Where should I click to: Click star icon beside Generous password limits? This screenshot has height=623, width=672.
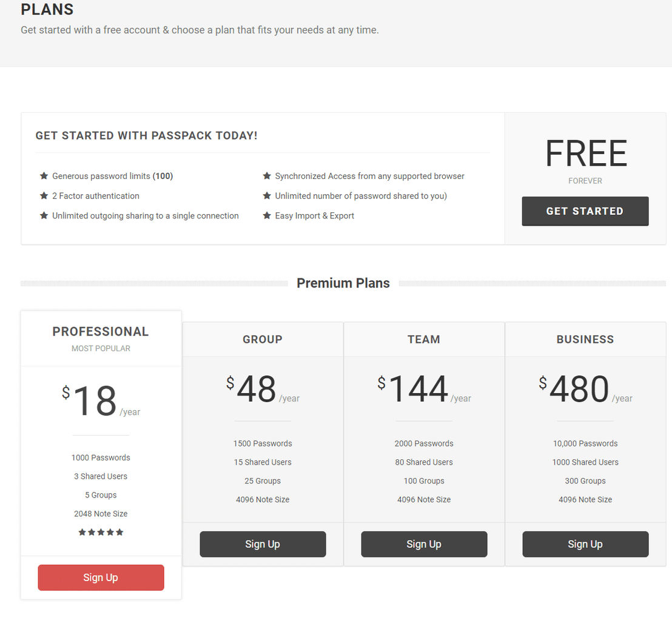pos(44,176)
